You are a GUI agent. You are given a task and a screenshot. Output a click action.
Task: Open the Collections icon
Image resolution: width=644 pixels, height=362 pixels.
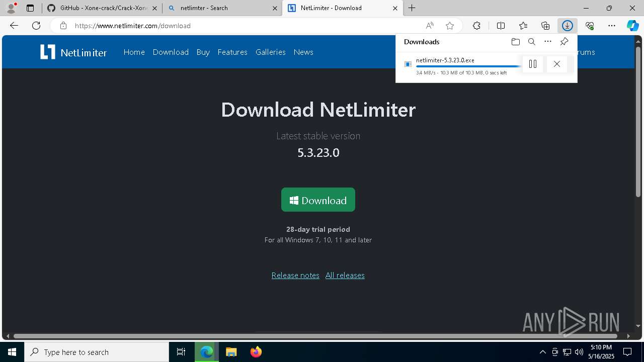pos(545,26)
